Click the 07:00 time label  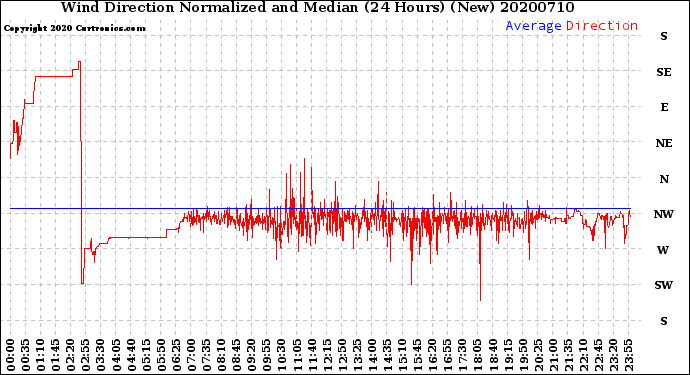(191, 355)
